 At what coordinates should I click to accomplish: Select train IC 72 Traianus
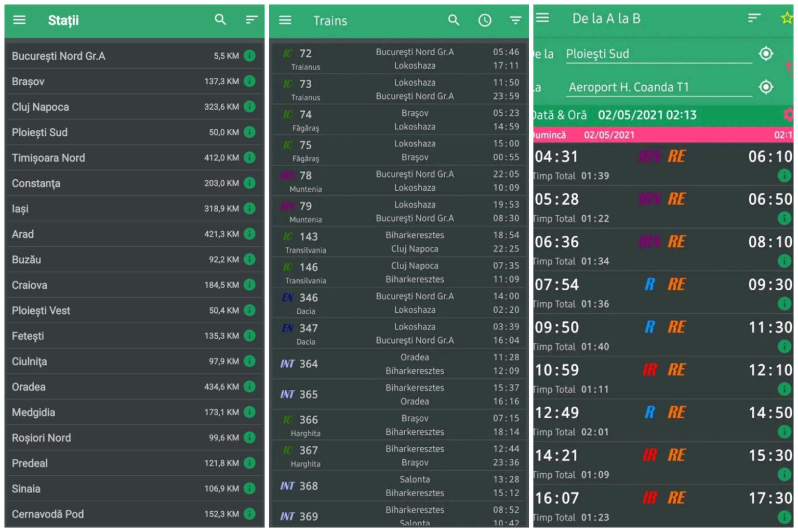pos(397,59)
